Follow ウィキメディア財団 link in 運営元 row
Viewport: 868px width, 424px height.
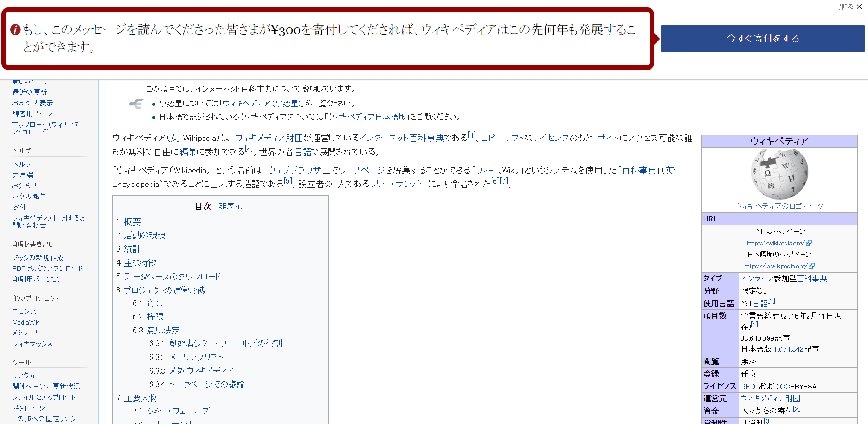[770, 399]
